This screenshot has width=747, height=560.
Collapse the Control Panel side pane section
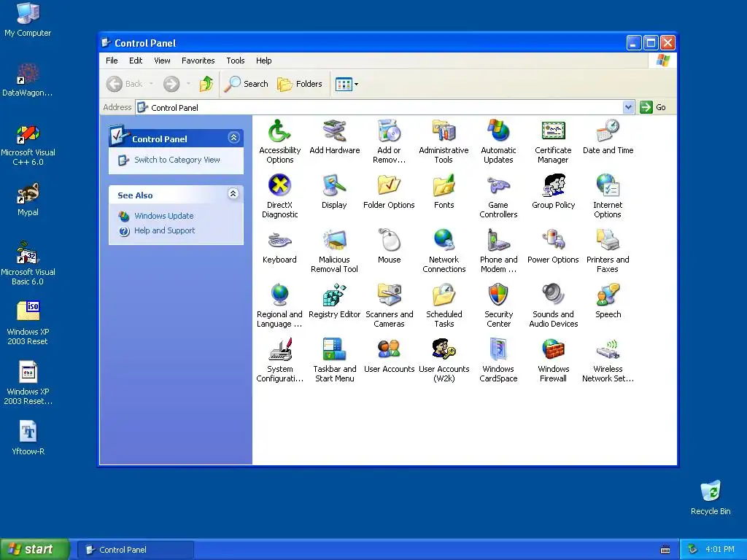pyautogui.click(x=233, y=138)
